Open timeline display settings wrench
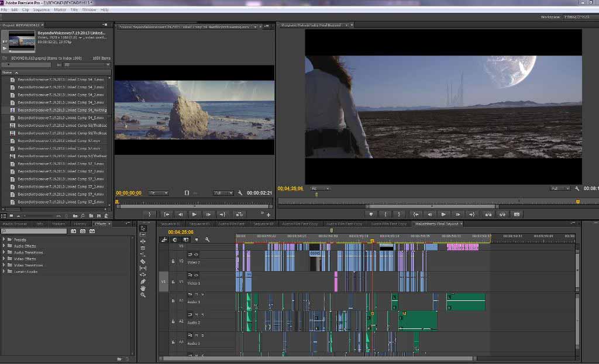Viewport: 599px width, 364px height. pyautogui.click(x=207, y=240)
